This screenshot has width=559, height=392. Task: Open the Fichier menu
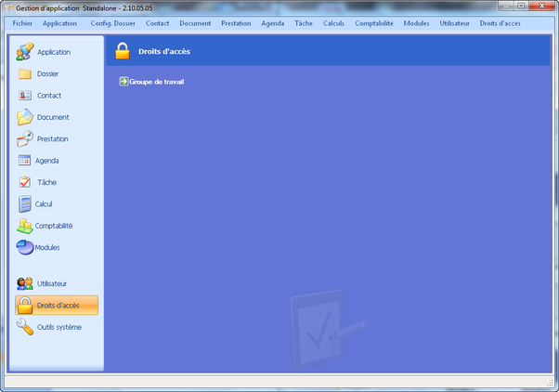point(23,22)
